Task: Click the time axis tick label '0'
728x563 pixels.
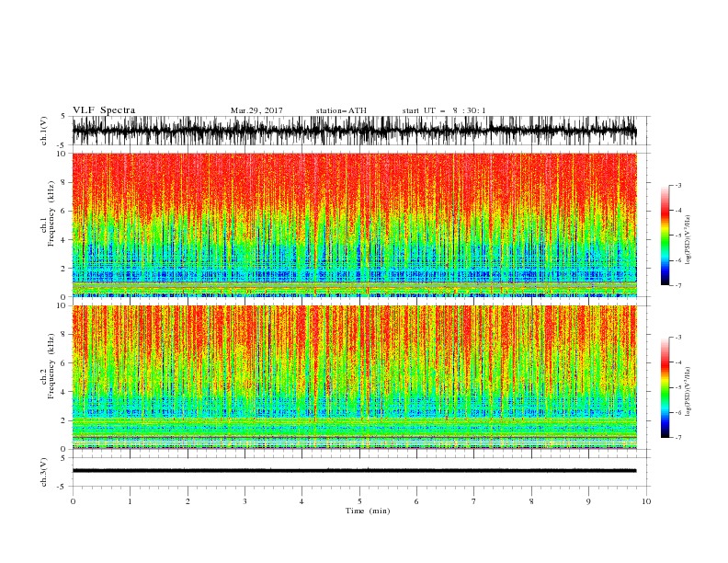Action: [x=73, y=501]
